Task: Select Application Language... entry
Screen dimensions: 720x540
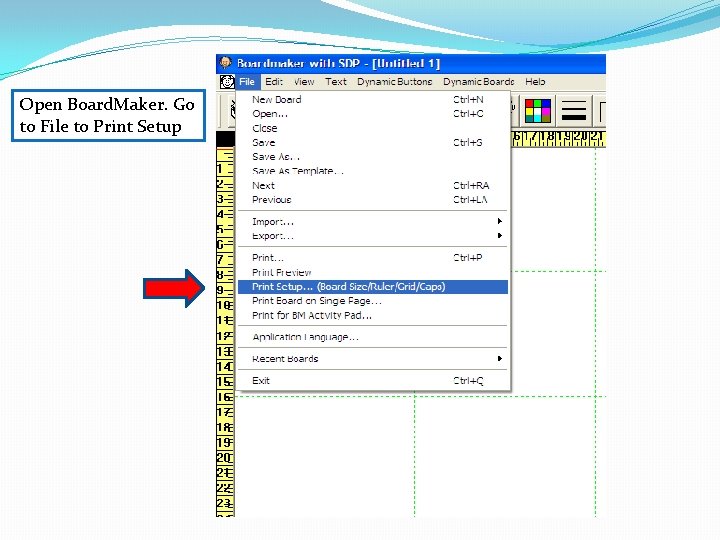Action: (x=372, y=337)
